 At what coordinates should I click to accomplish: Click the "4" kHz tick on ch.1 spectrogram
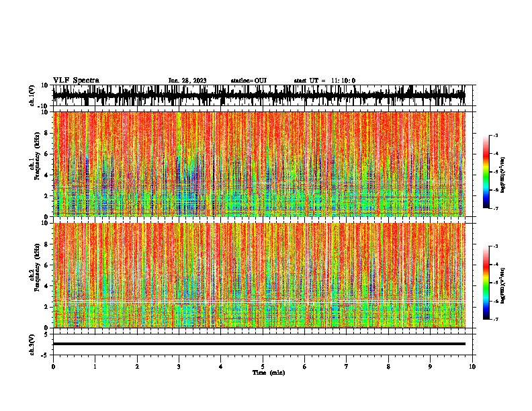[x=47, y=175]
